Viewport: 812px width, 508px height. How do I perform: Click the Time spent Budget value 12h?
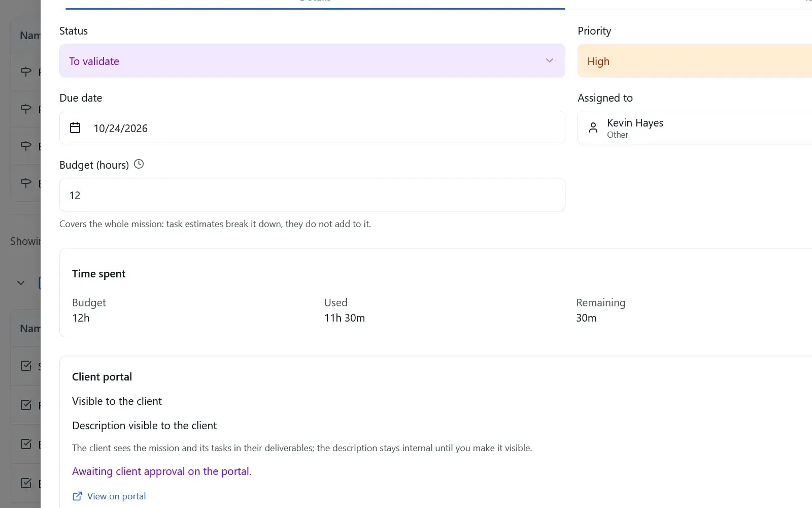click(x=81, y=318)
